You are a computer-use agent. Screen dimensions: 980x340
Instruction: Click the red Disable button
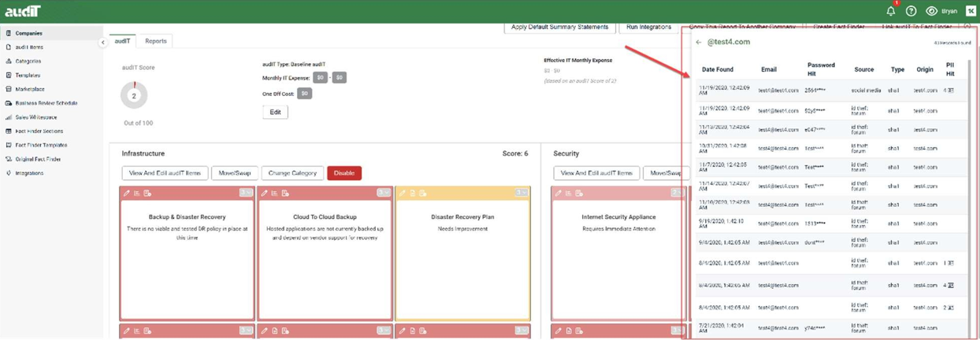pyautogui.click(x=344, y=173)
